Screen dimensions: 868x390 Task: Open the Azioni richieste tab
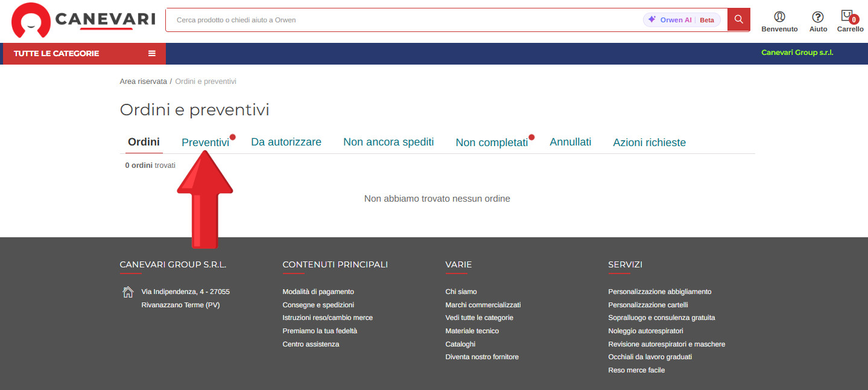click(x=649, y=142)
